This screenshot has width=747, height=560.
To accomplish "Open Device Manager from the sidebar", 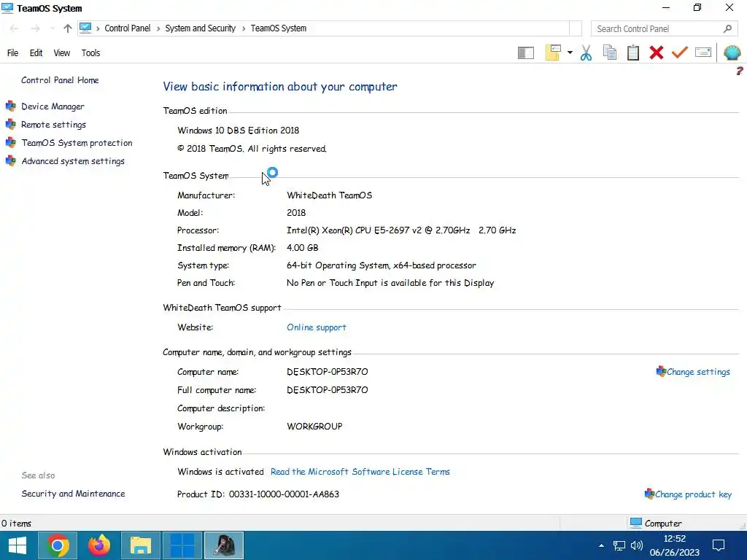I will click(x=53, y=106).
